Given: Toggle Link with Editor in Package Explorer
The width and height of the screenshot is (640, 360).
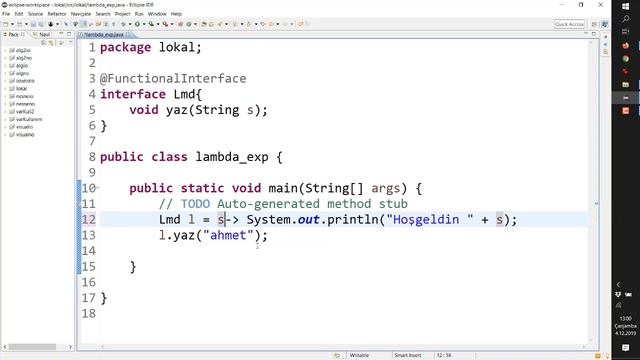Looking at the screenshot, I should tap(51, 42).
